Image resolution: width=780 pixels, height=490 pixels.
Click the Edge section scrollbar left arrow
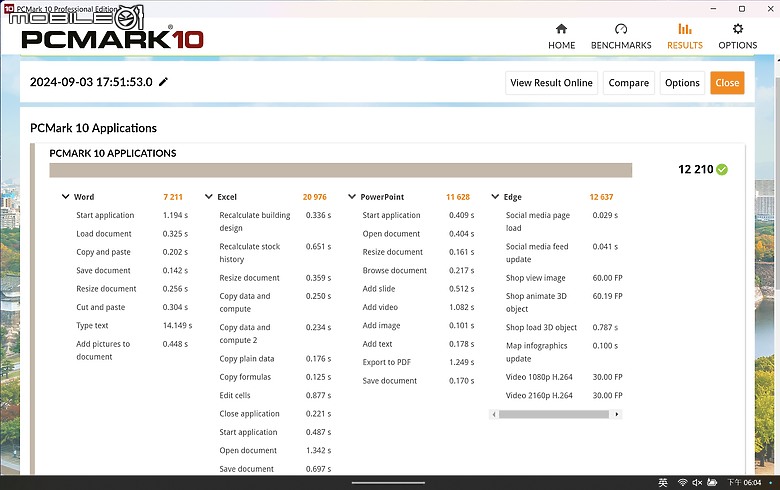coord(493,414)
